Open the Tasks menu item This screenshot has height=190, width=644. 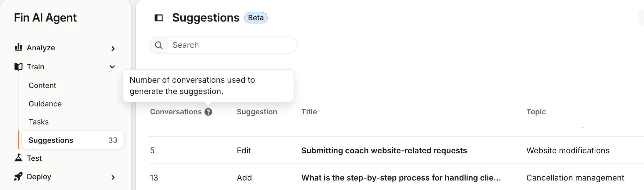coord(39,122)
